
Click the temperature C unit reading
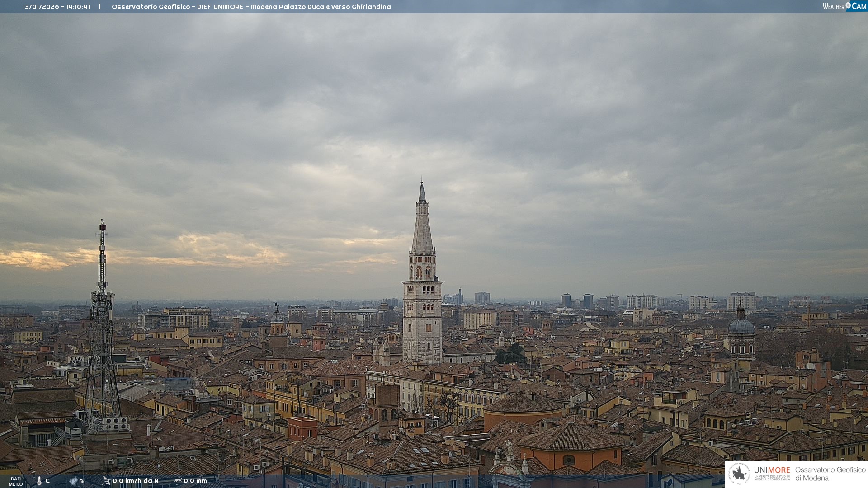[x=47, y=481]
